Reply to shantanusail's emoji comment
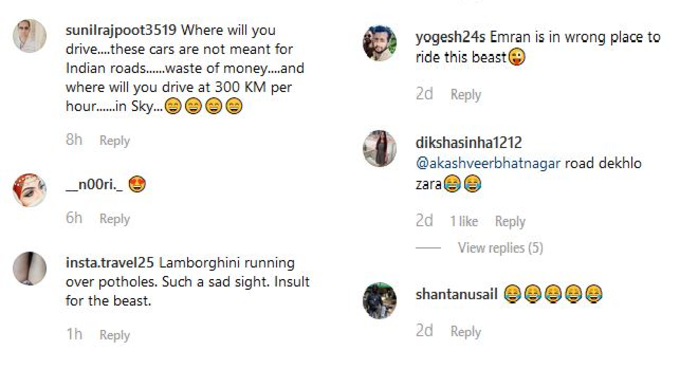Viewport: 680px width, 369px height. click(x=466, y=332)
